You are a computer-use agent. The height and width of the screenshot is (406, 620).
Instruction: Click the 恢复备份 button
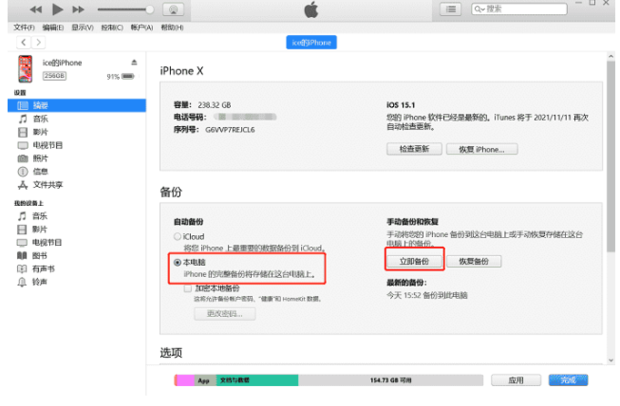tap(474, 261)
